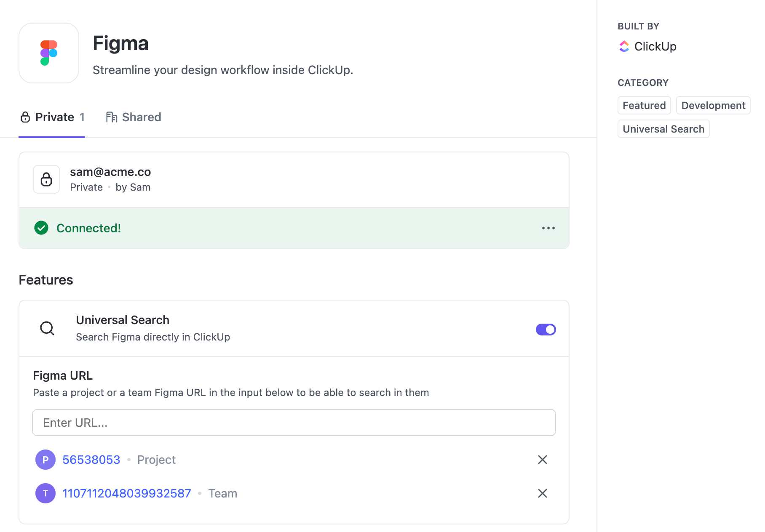Open the 56538053 project link
The height and width of the screenshot is (532, 765).
tap(91, 460)
